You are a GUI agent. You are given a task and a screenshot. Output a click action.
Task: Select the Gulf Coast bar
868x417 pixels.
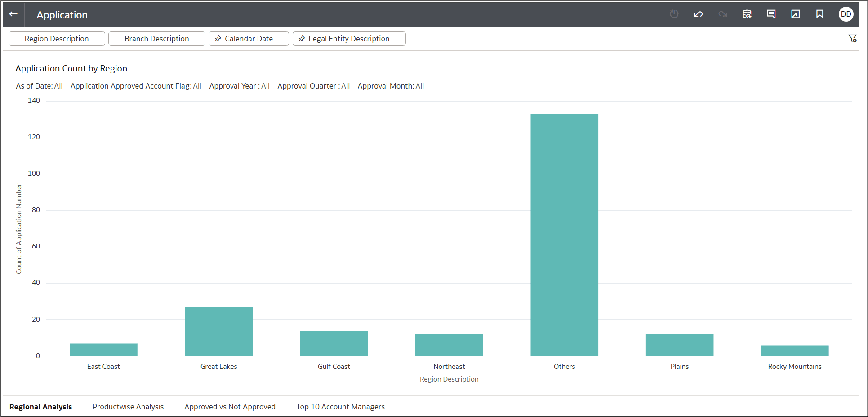334,343
